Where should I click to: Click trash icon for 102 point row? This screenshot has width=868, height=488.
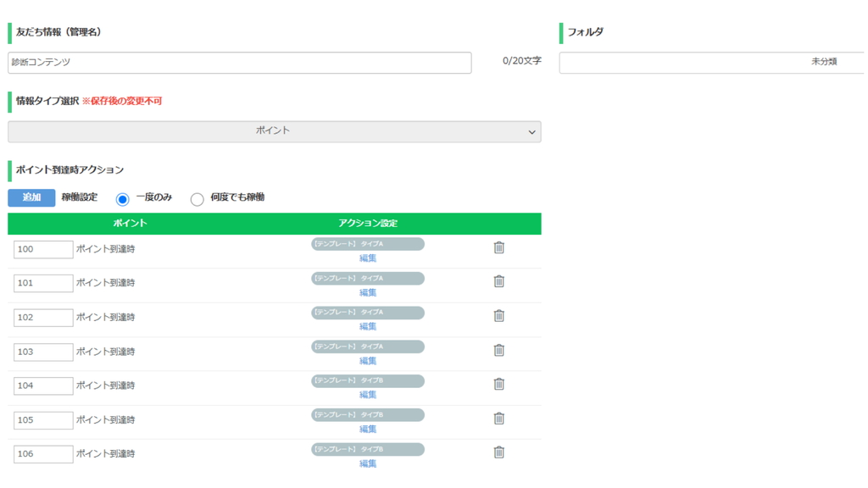498,316
